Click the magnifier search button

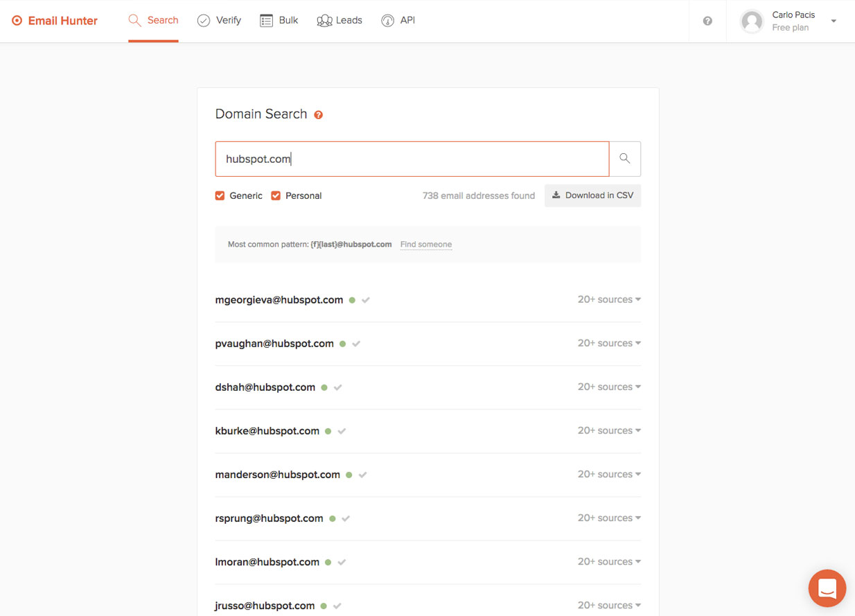click(x=625, y=159)
